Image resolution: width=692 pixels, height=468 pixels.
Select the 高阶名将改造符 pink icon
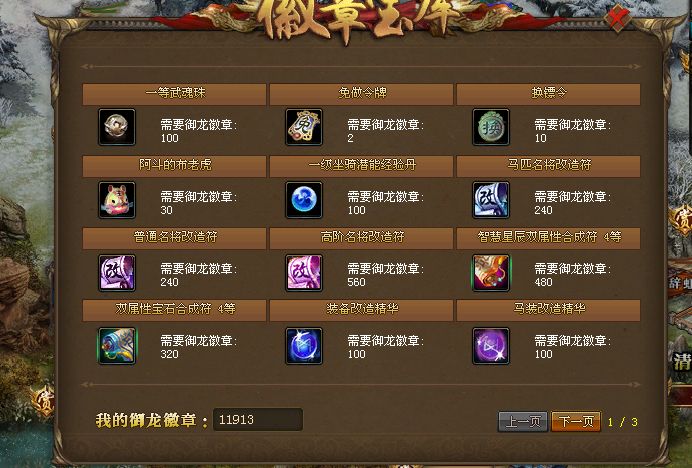(304, 272)
